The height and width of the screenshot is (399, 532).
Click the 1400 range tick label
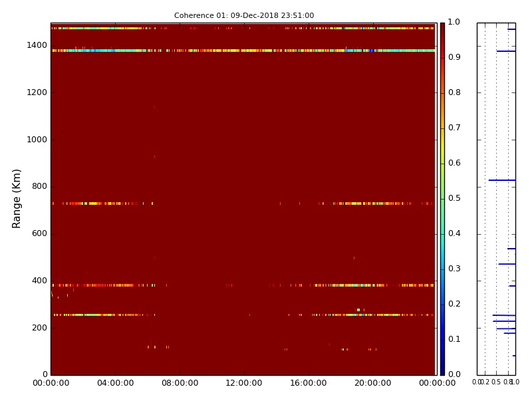(37, 45)
